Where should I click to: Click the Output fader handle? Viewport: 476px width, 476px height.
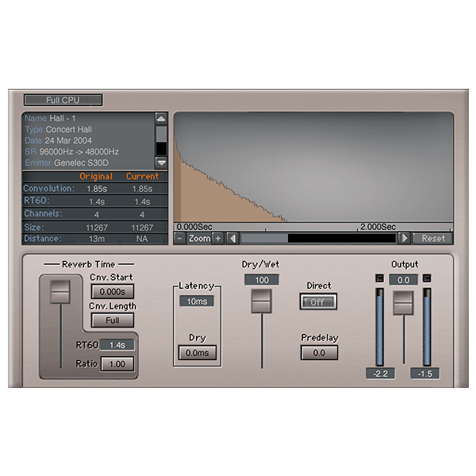pyautogui.click(x=404, y=303)
